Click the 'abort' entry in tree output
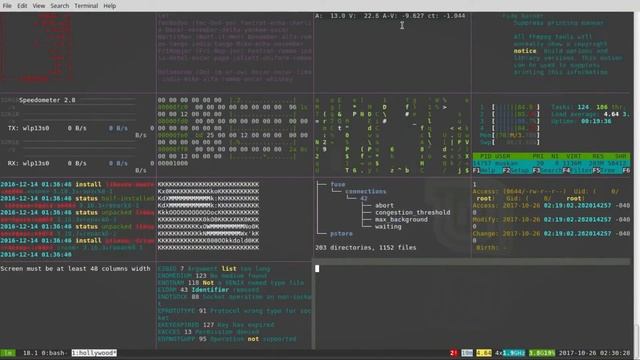 [x=384, y=205]
